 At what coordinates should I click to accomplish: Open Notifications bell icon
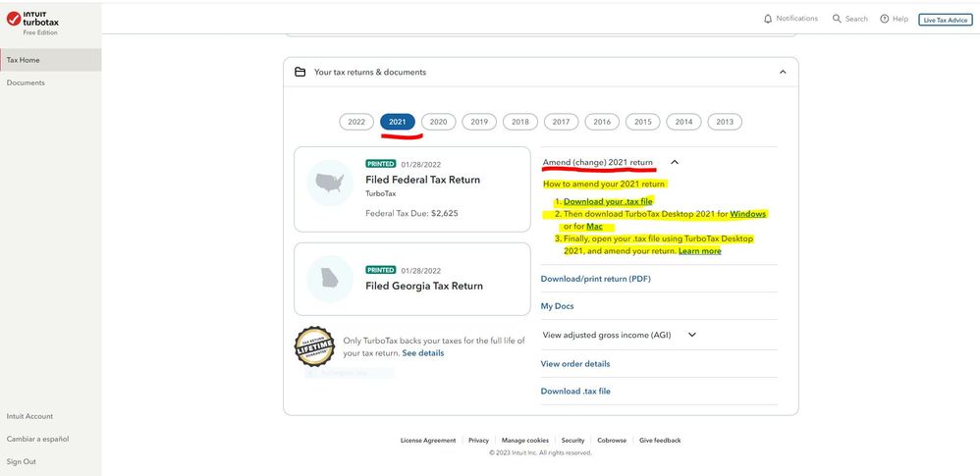tap(768, 19)
